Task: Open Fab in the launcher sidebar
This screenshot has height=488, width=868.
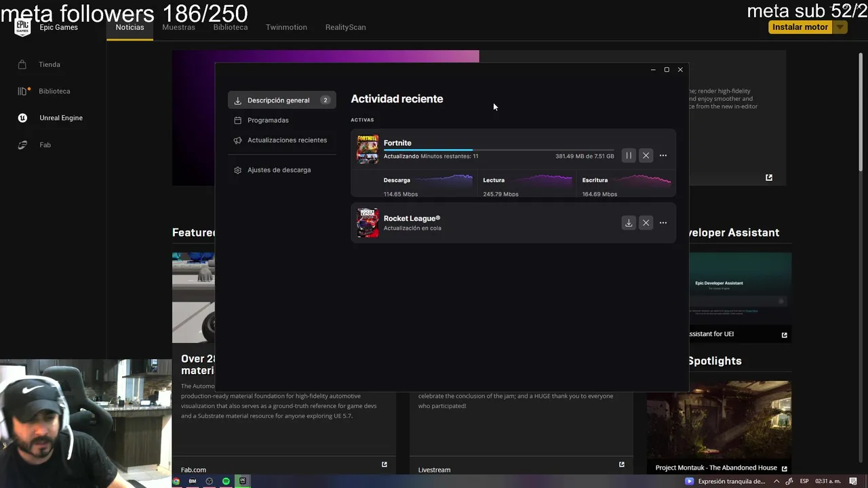Action: click(x=45, y=145)
